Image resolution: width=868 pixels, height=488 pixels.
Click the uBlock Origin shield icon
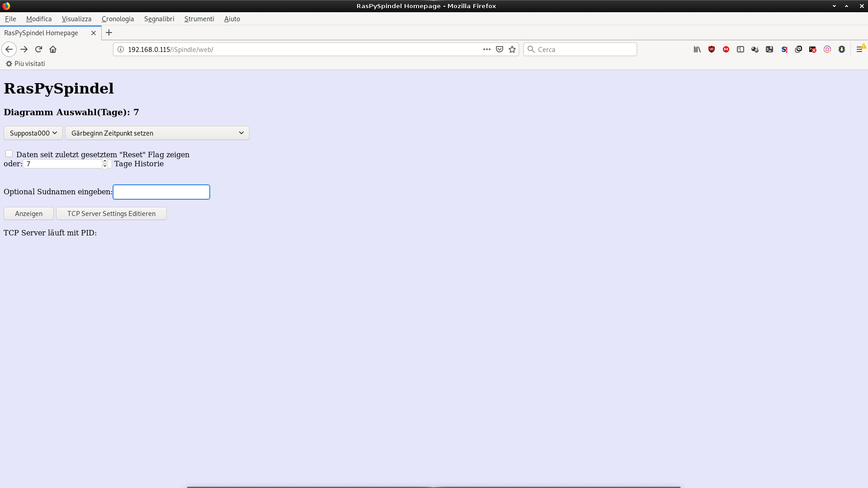[712, 49]
